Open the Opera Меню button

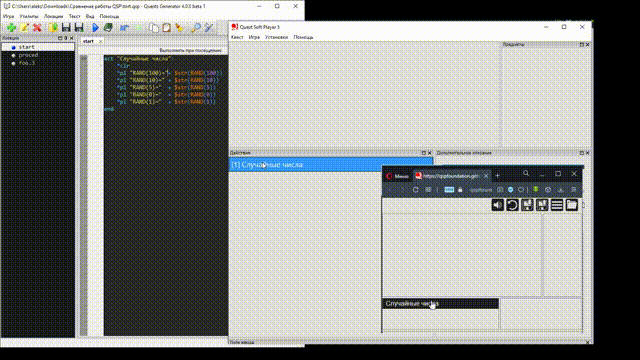coord(398,176)
